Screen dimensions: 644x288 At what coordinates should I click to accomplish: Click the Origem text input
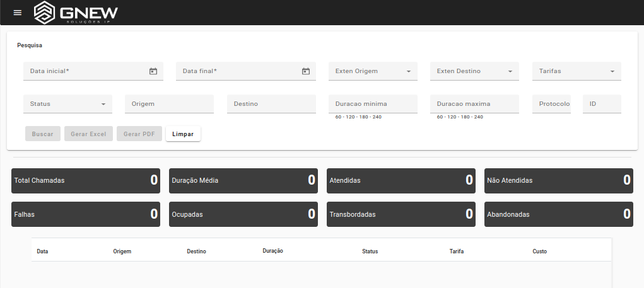point(169,104)
